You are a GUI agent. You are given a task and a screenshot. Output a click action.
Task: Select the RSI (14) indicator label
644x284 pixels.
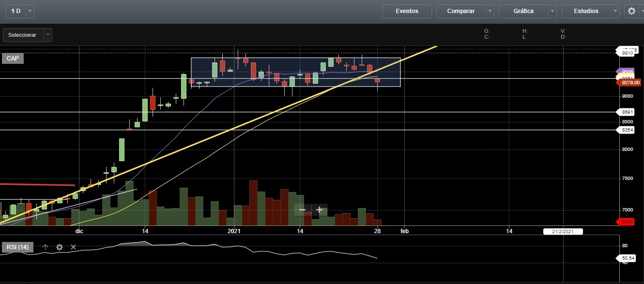17,247
